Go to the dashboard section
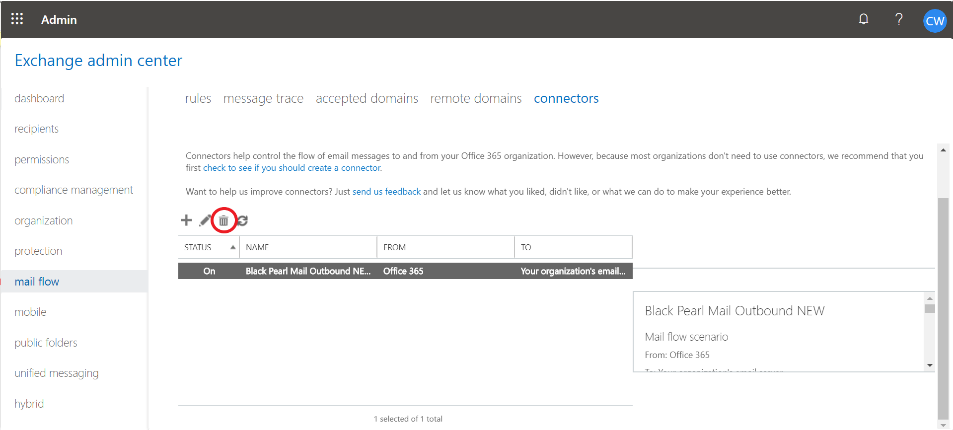Viewport: 953px width, 430px height. click(40, 98)
